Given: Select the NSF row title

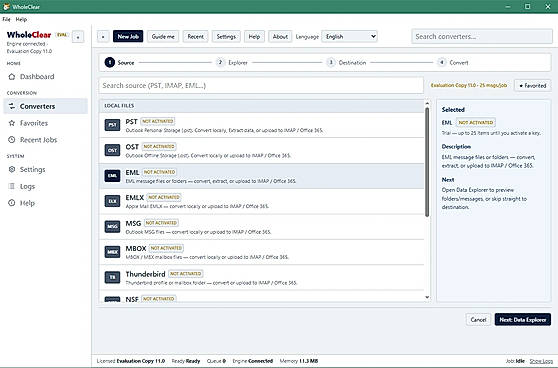Looking at the screenshot, I should [x=132, y=299].
